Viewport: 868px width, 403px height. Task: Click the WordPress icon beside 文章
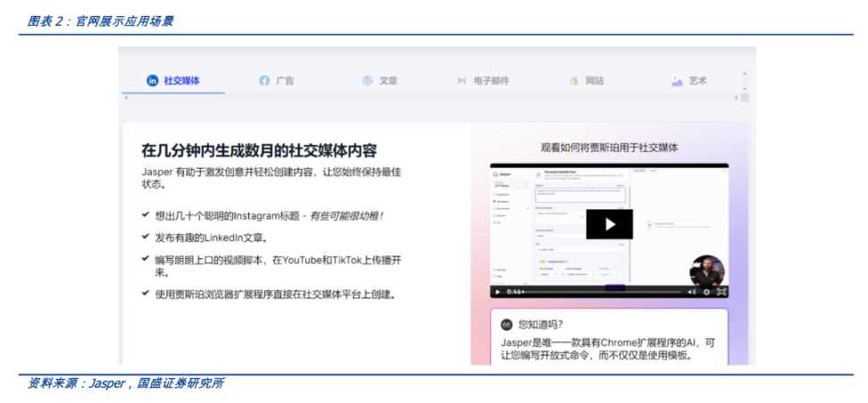367,80
